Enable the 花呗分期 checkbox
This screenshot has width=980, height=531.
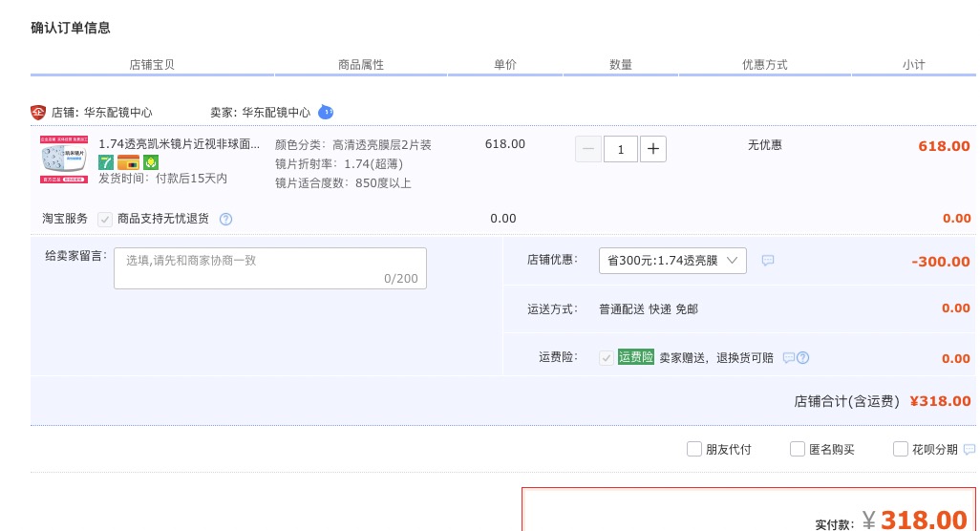(900, 449)
